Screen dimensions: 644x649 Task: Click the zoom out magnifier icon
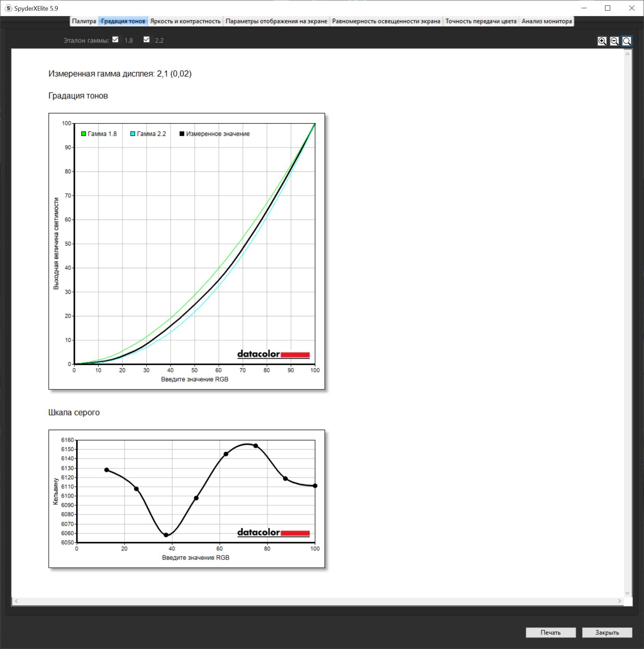pos(614,41)
